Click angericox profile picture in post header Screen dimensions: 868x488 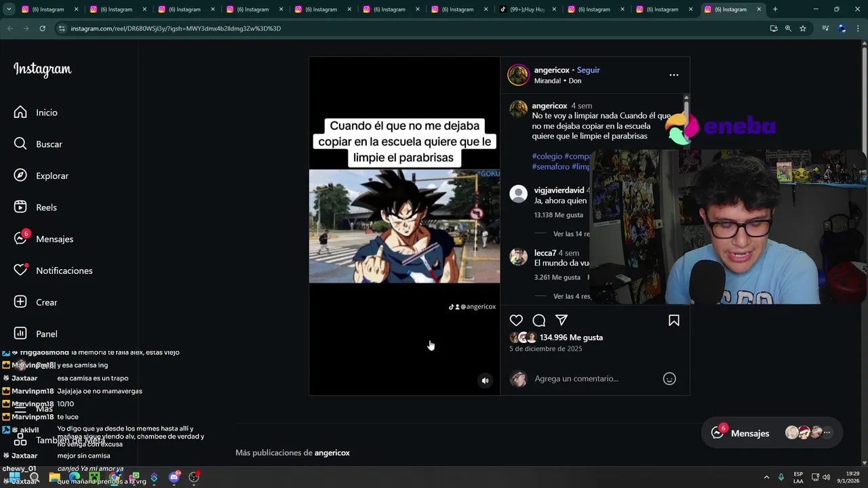click(518, 75)
